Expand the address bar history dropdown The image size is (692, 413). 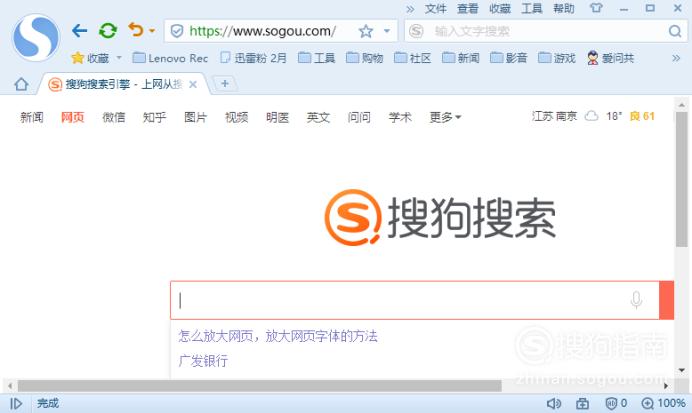(x=387, y=31)
